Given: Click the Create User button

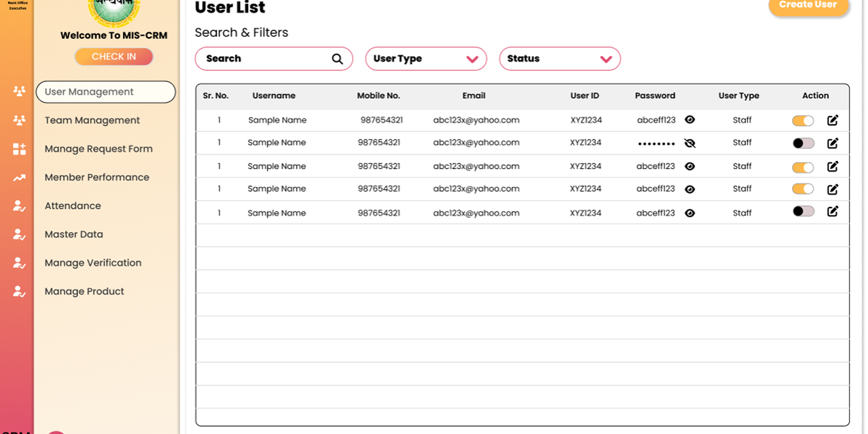Looking at the screenshot, I should [x=808, y=5].
